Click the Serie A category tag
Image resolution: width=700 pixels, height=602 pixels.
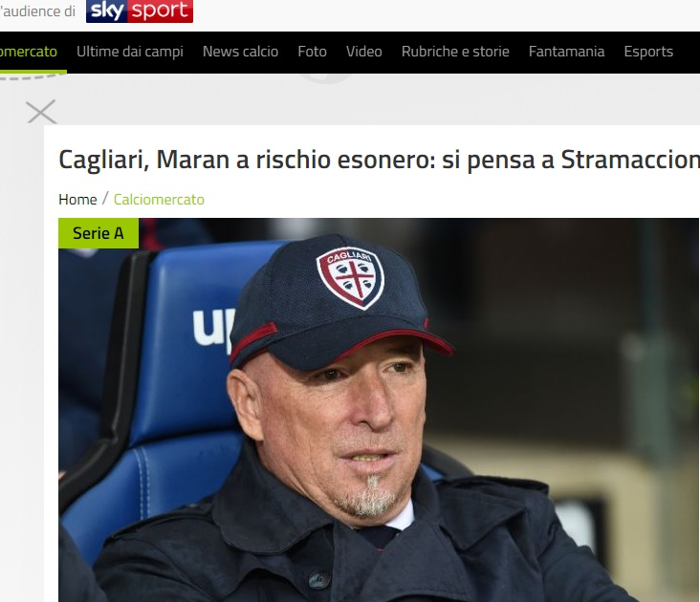coord(98,233)
